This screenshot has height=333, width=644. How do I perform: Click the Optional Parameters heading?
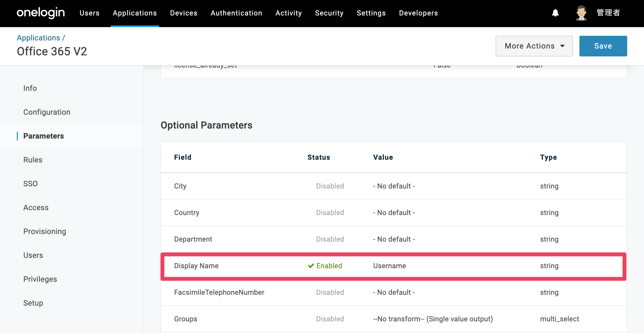tap(206, 125)
